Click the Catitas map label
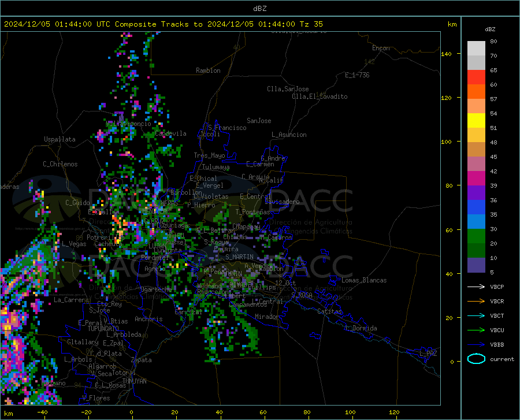 click(x=329, y=311)
